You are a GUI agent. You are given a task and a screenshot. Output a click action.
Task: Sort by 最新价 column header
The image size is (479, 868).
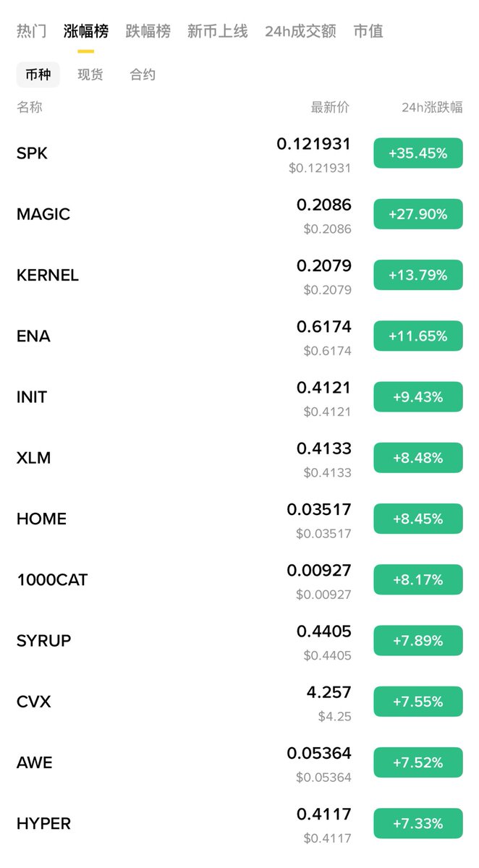pos(330,107)
